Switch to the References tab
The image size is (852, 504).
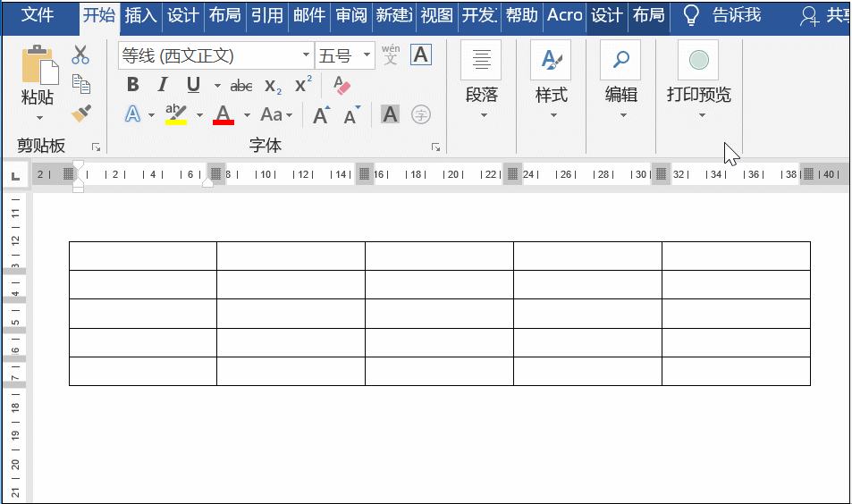click(267, 15)
